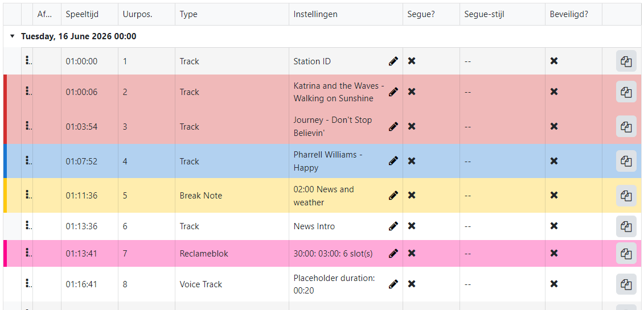Screen dimensions: 644x310
Task: Click drag handle of row 01:03:54
Action: pyautogui.click(x=27, y=126)
